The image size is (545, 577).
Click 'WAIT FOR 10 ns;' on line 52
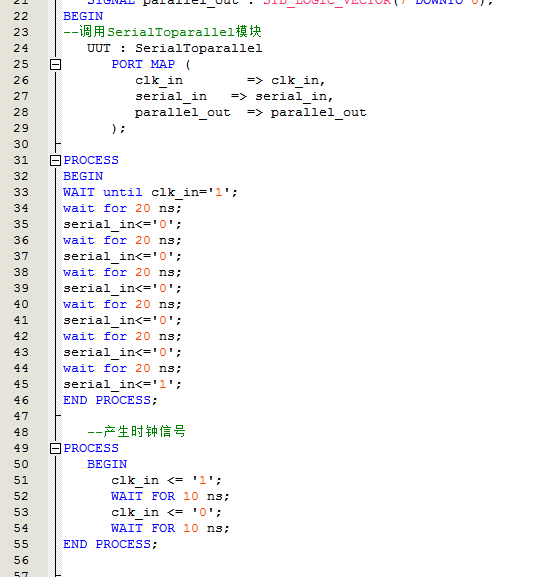[170, 496]
